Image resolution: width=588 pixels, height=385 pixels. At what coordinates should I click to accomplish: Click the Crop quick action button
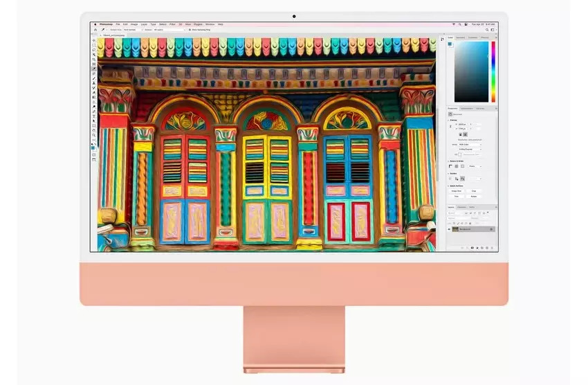[x=474, y=190]
